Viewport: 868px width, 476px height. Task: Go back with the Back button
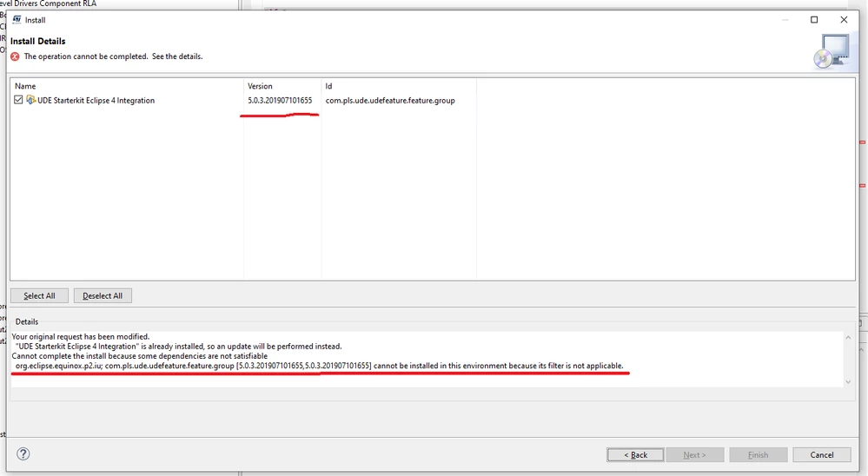635,455
